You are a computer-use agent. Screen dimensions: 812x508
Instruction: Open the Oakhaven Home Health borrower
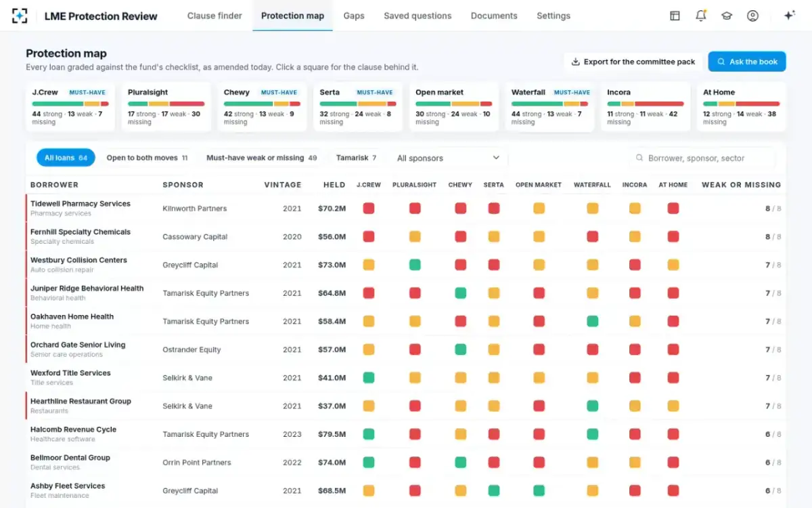pos(72,316)
